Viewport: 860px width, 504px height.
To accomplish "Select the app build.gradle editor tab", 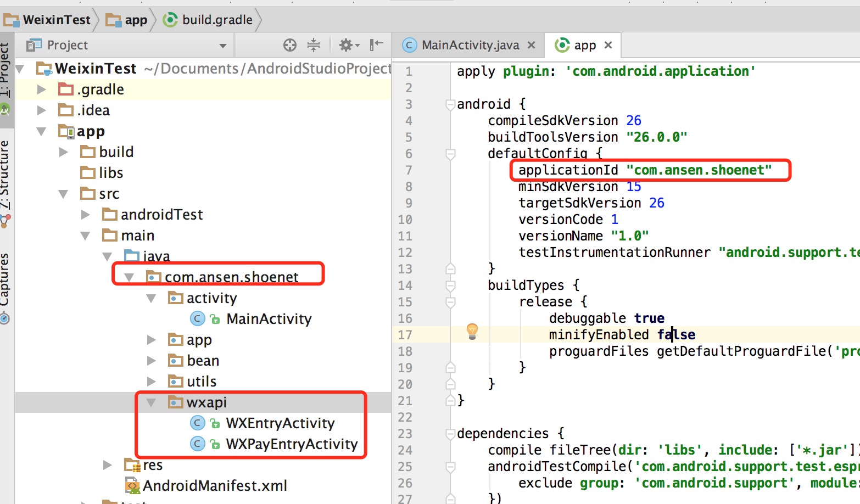I will coord(584,45).
